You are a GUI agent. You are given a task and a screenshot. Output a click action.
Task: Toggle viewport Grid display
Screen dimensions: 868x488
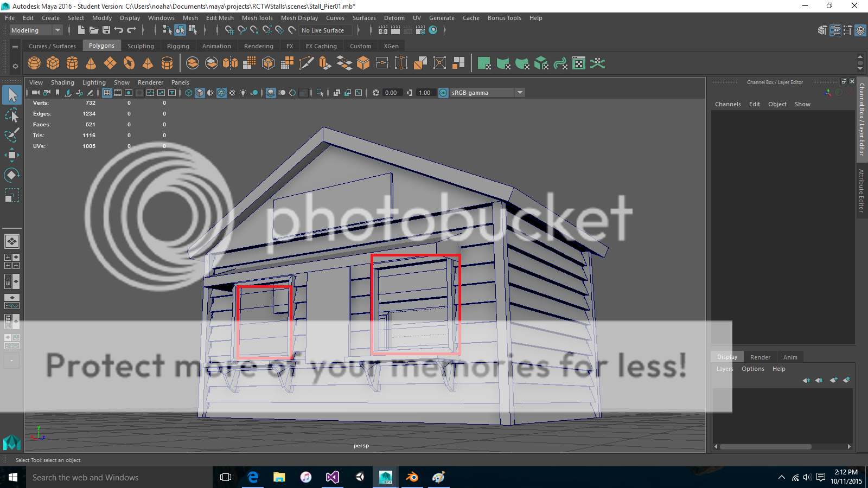(107, 93)
